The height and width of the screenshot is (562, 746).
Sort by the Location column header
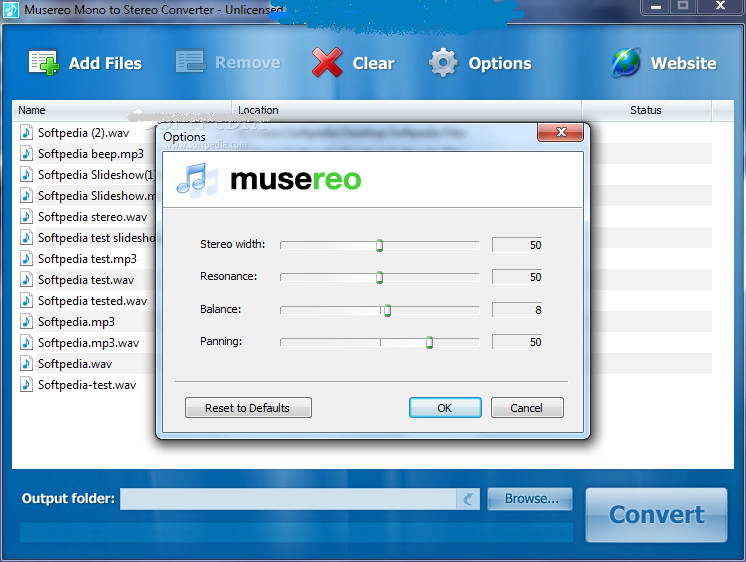click(x=406, y=110)
